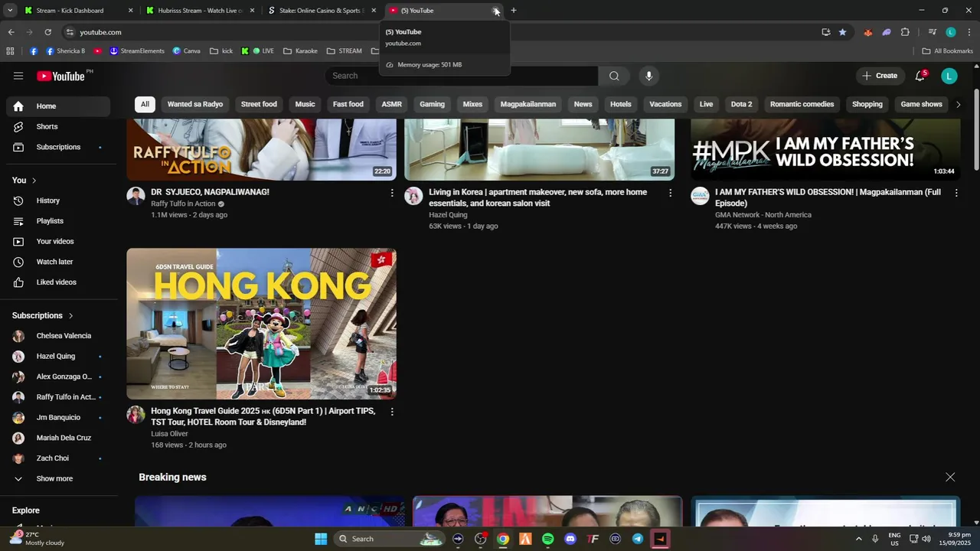Select the Gaming category chip

(x=432, y=104)
